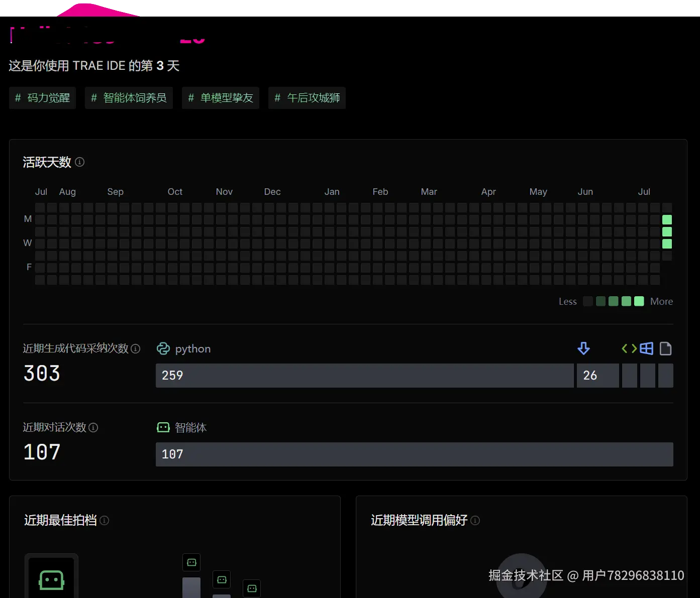Select the green code brackets icon
Image resolution: width=700 pixels, height=598 pixels.
coord(628,348)
